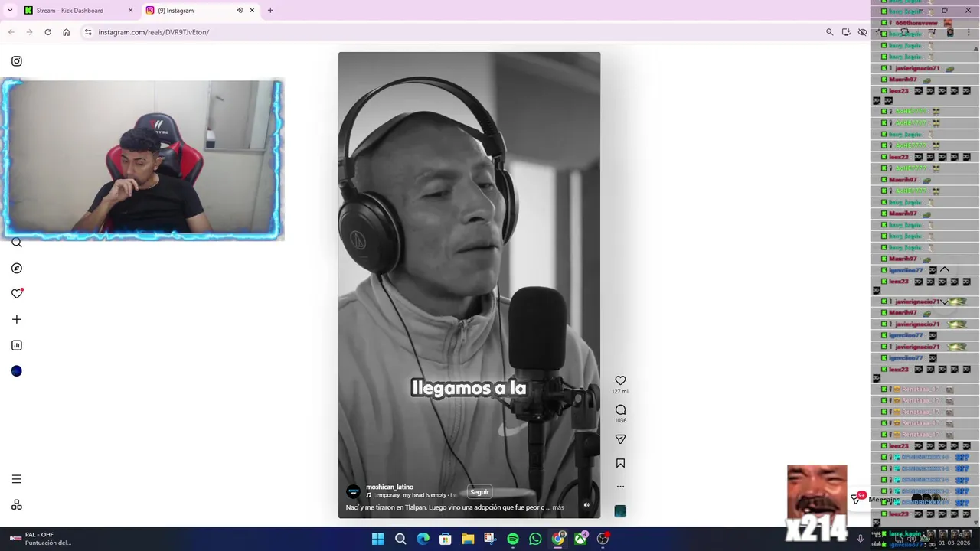Share the reel with paper plane icon

(620, 439)
